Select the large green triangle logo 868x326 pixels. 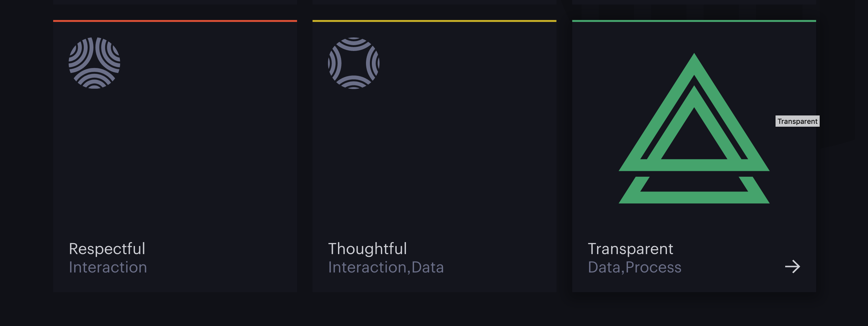click(694, 128)
